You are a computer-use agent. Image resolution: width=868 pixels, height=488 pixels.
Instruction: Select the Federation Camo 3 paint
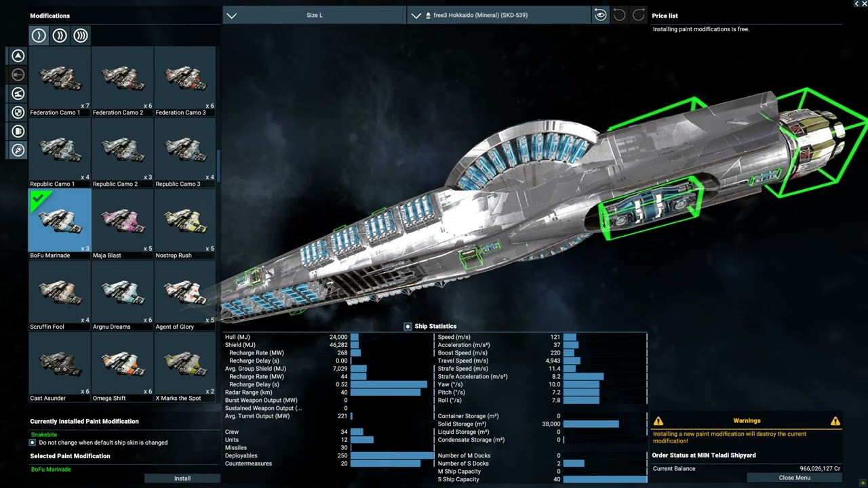point(185,81)
